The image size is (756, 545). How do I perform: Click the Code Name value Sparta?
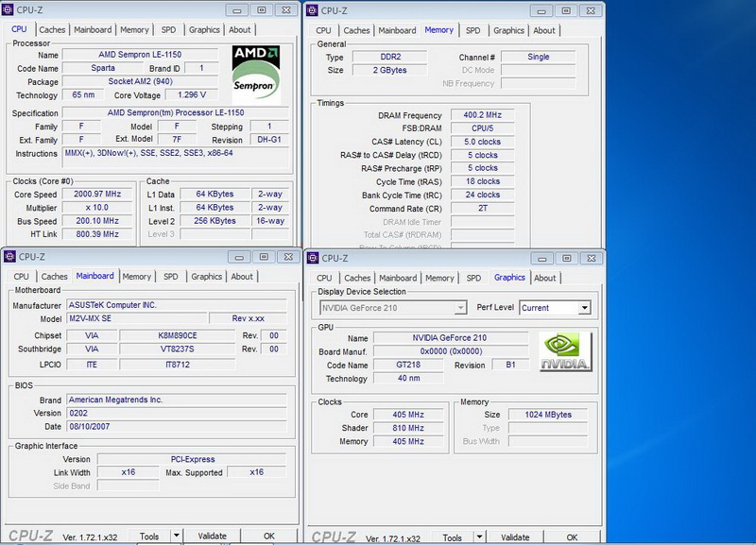[103, 68]
